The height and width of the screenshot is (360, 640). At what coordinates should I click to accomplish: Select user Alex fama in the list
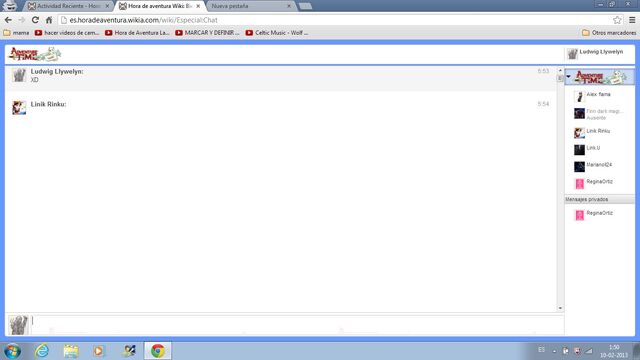point(599,96)
